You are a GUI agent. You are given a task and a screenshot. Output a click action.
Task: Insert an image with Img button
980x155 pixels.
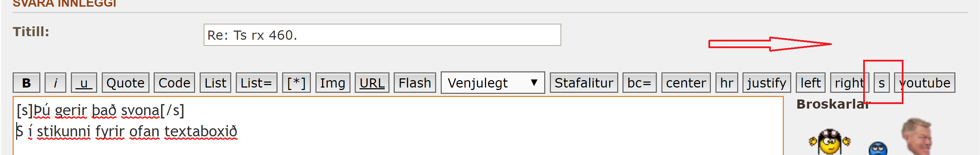click(x=333, y=83)
